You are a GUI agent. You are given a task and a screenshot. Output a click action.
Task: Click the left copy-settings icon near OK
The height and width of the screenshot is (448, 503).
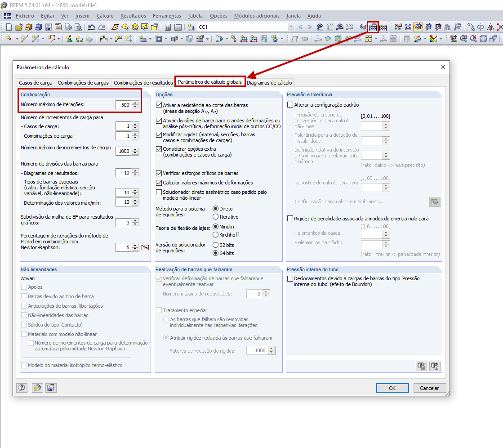click(421, 366)
